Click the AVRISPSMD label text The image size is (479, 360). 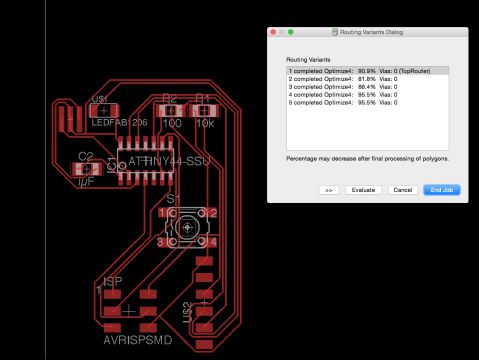pos(138,340)
